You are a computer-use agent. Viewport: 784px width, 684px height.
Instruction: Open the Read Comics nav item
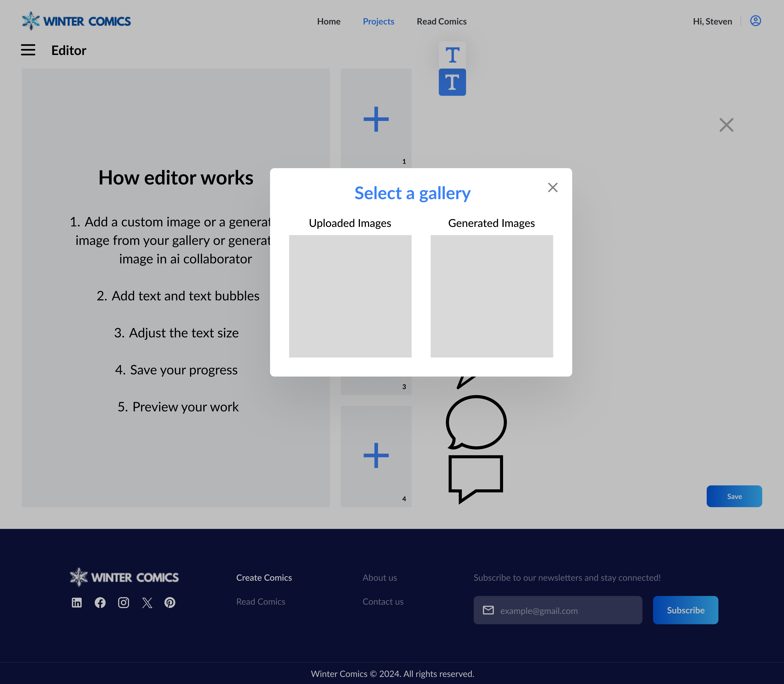[x=441, y=21]
